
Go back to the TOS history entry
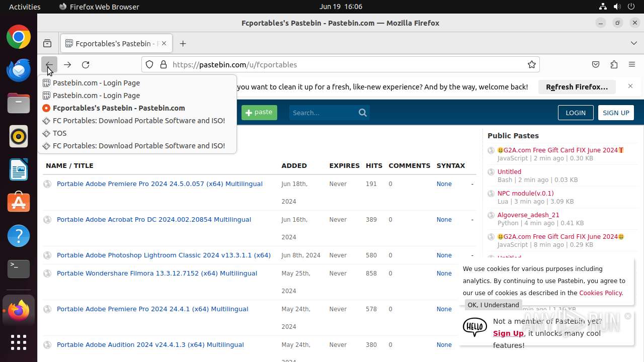point(137,133)
